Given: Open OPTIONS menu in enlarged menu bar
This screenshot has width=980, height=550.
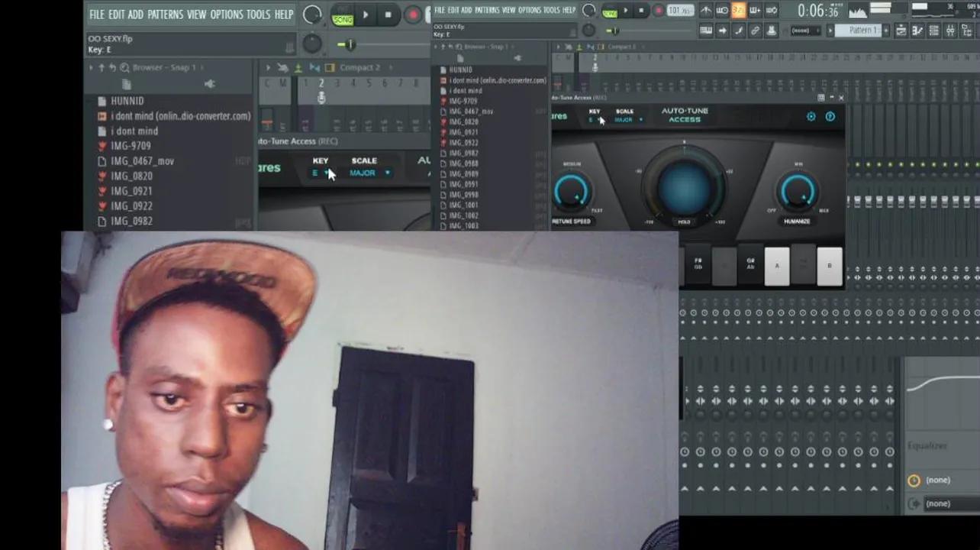Looking at the screenshot, I should (227, 15).
